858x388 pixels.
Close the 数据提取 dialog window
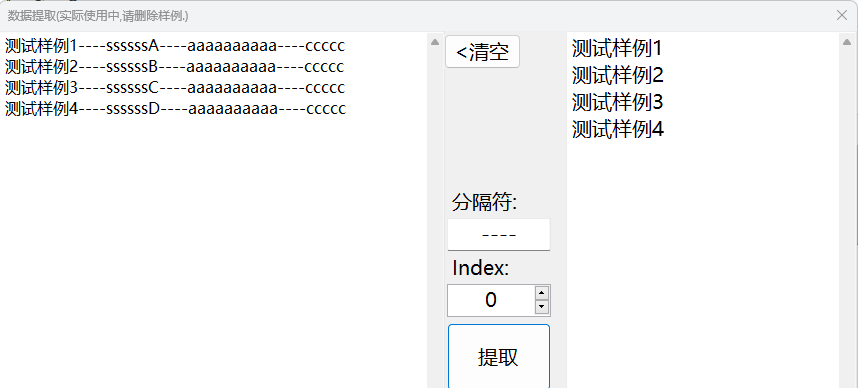pyautogui.click(x=842, y=15)
